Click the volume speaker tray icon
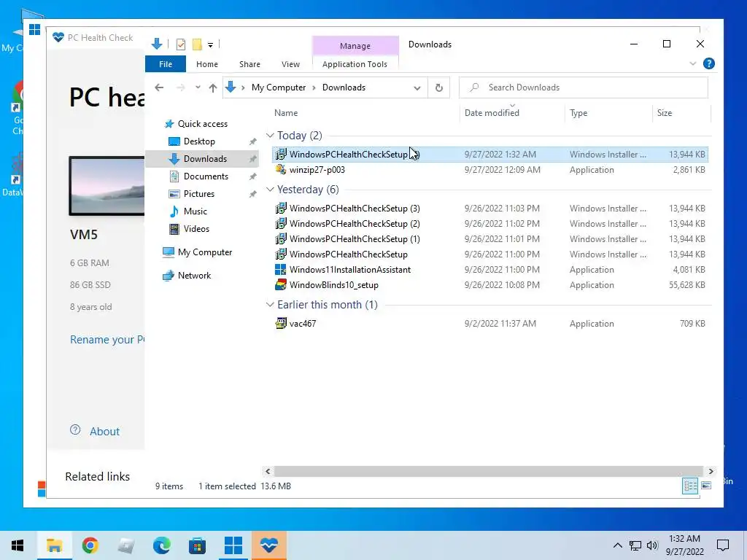This screenshot has width=747, height=560. [652, 545]
